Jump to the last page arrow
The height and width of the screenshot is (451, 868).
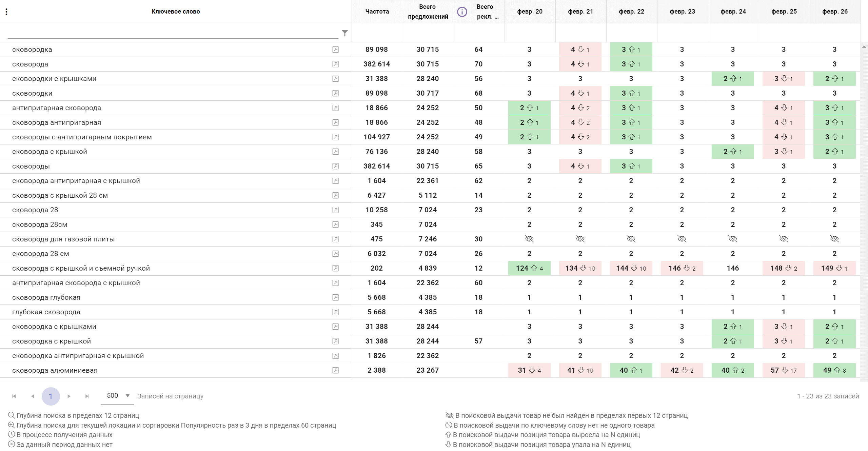coord(87,396)
